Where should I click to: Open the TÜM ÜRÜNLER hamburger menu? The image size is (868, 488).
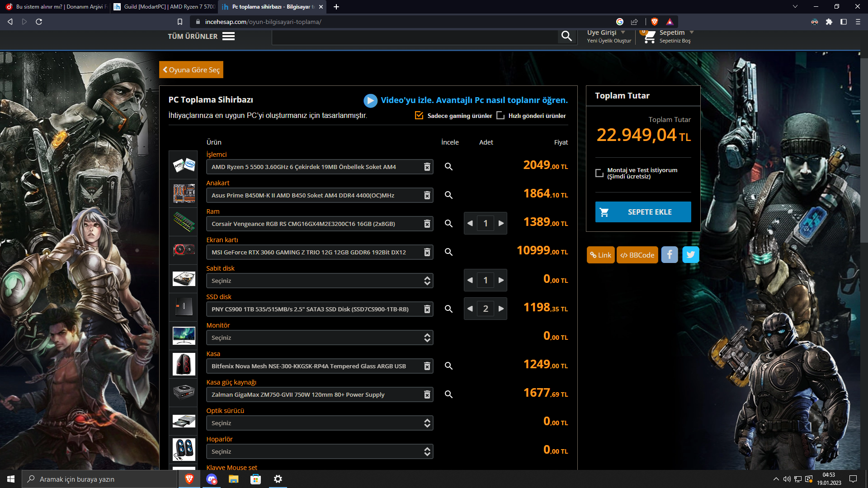[x=229, y=36]
